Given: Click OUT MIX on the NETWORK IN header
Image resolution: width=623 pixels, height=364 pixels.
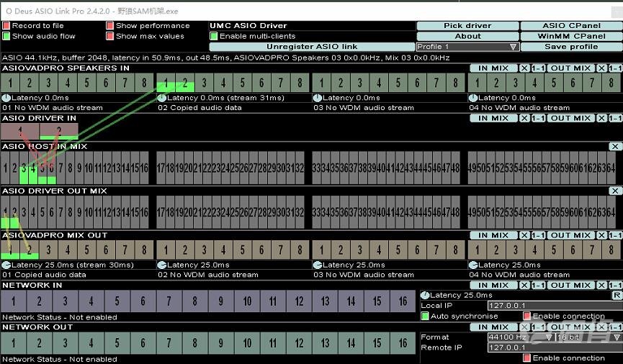Looking at the screenshot, I should pyautogui.click(x=570, y=286).
